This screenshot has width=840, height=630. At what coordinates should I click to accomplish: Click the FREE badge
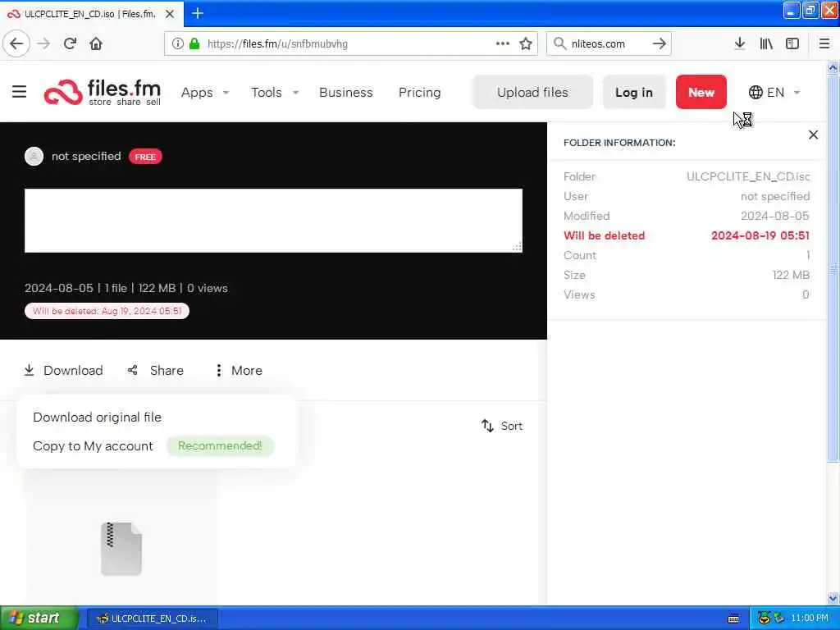coord(145,157)
